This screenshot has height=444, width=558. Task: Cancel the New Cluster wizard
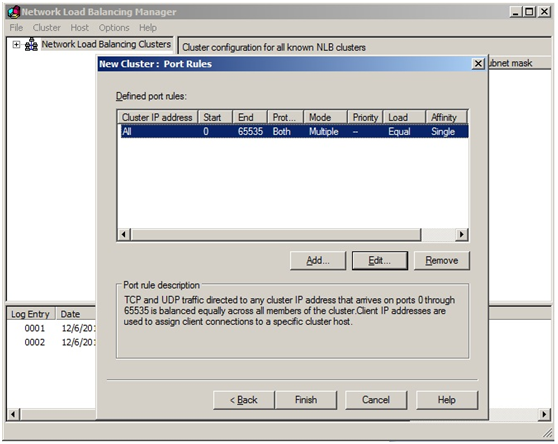[376, 400]
